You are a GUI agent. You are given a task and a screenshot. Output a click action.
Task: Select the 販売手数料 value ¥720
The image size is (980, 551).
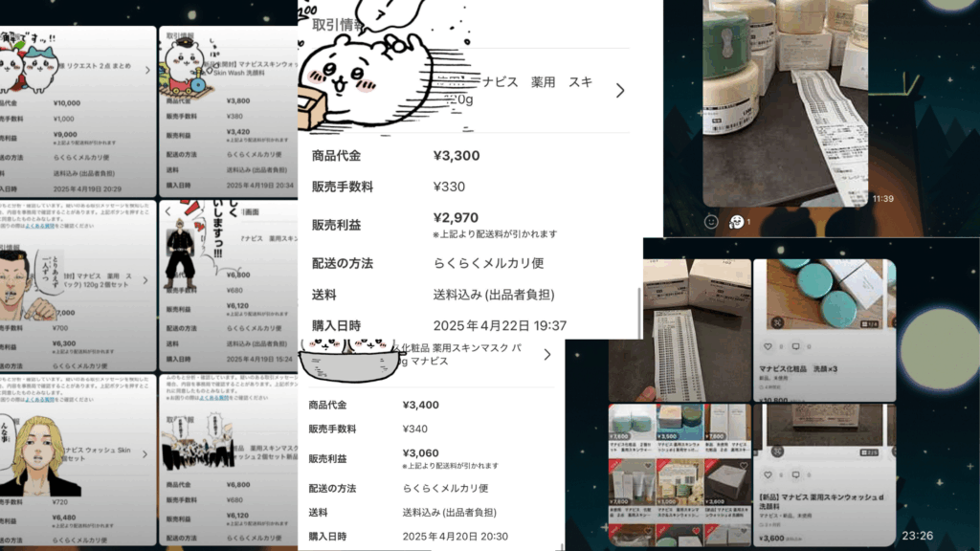click(60, 501)
